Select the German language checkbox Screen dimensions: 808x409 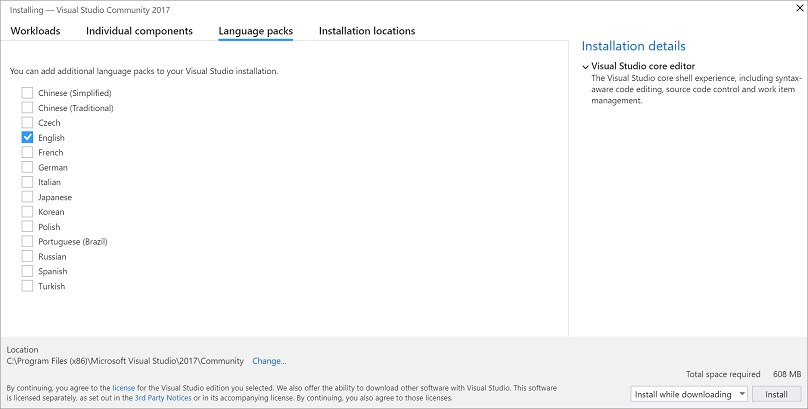27,167
